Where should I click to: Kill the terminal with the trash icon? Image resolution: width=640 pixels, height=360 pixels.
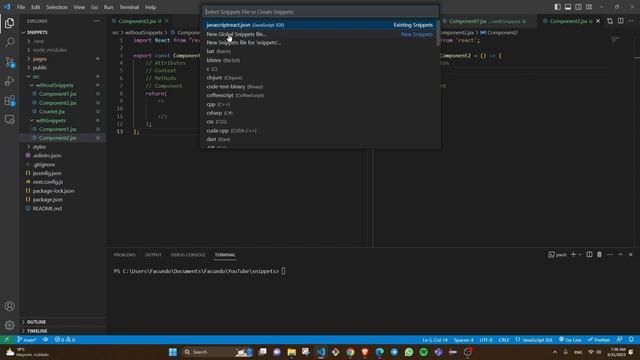(599, 254)
